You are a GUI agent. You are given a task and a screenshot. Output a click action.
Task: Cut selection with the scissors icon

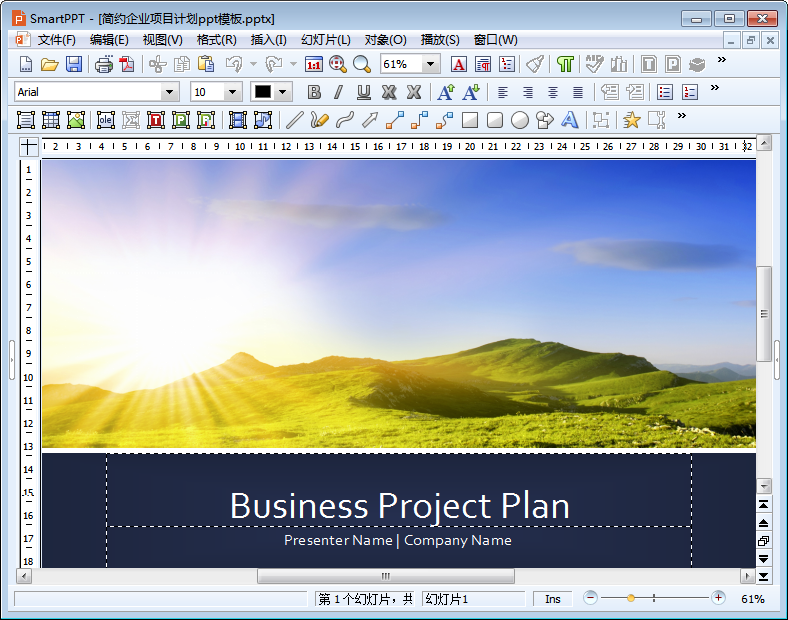pyautogui.click(x=157, y=64)
